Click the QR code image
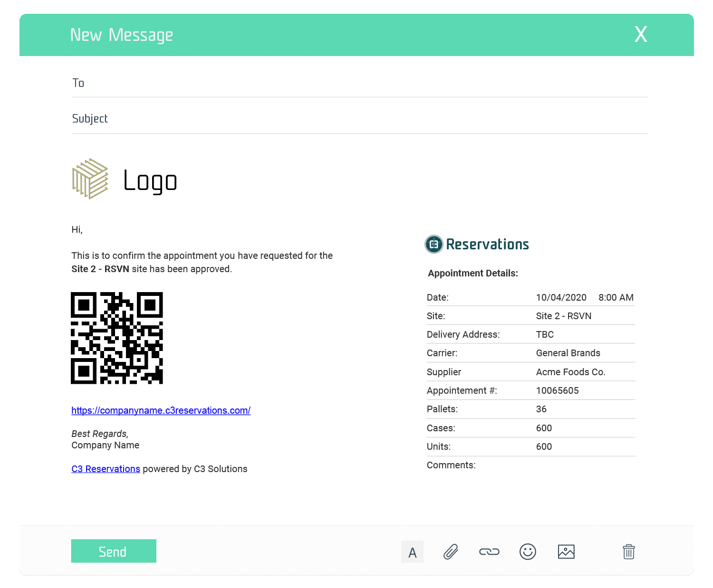This screenshot has width=713, height=588. [x=117, y=338]
